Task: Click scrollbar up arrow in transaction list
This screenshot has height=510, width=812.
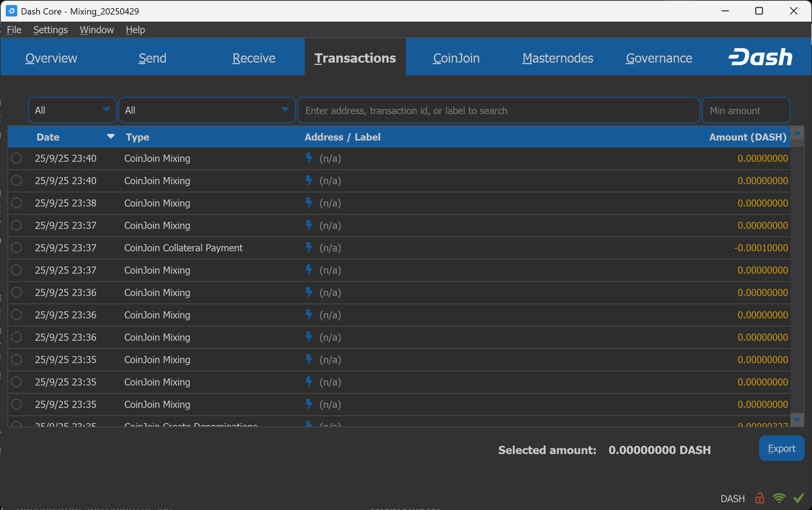Action: coord(797,133)
